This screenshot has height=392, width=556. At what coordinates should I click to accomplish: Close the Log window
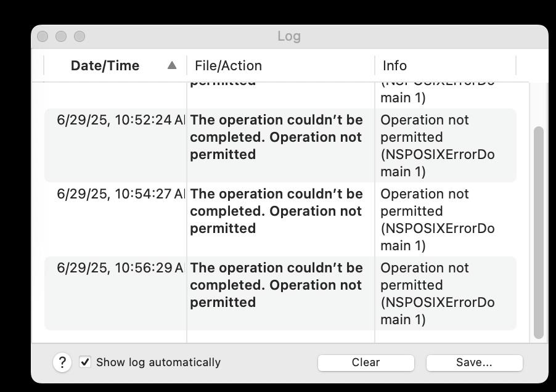point(43,36)
